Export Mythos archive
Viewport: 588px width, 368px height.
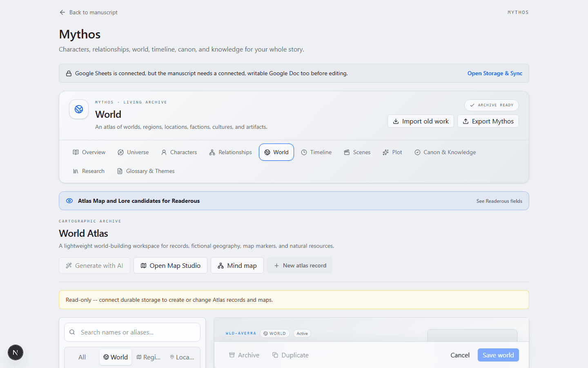pyautogui.click(x=488, y=121)
